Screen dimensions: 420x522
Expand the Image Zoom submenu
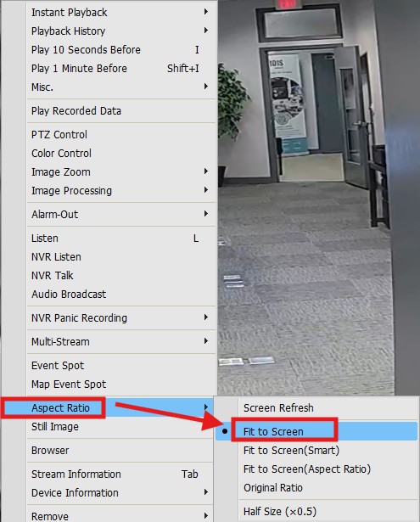(x=121, y=171)
